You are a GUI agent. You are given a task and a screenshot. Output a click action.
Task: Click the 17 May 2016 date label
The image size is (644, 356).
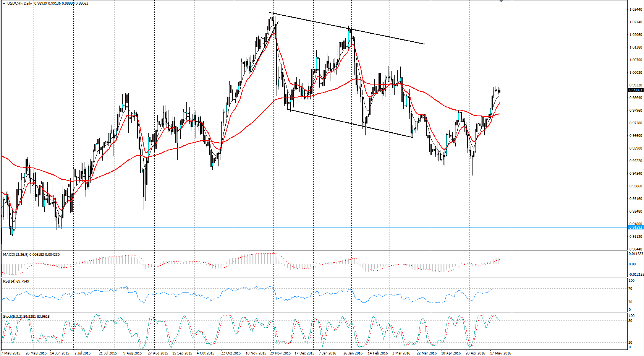500,353
